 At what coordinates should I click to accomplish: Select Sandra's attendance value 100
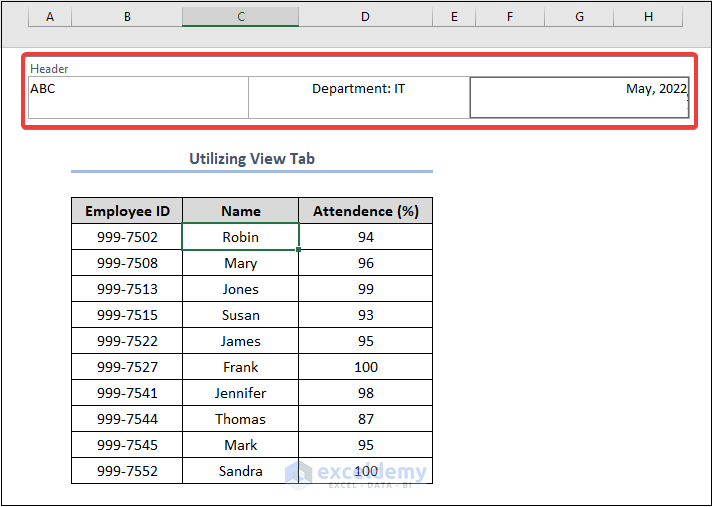click(x=366, y=471)
